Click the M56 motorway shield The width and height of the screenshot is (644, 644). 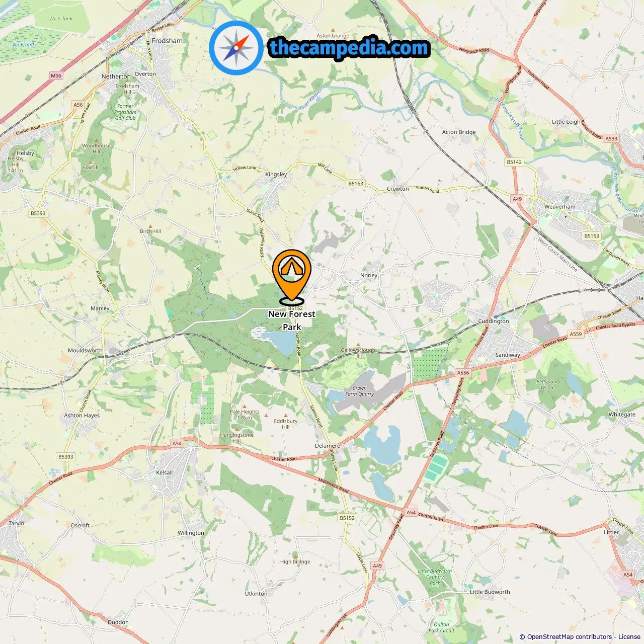pos(56,76)
